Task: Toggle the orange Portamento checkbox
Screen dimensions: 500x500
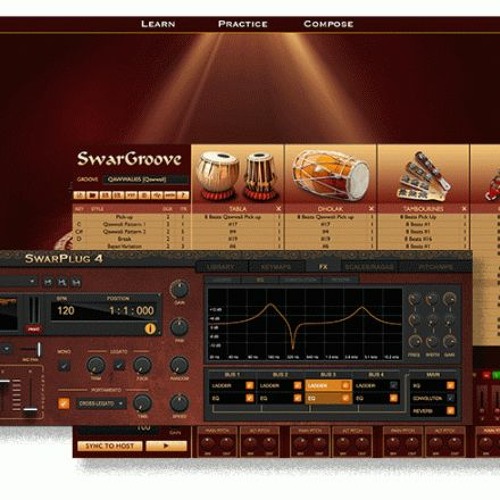Action: [x=64, y=404]
